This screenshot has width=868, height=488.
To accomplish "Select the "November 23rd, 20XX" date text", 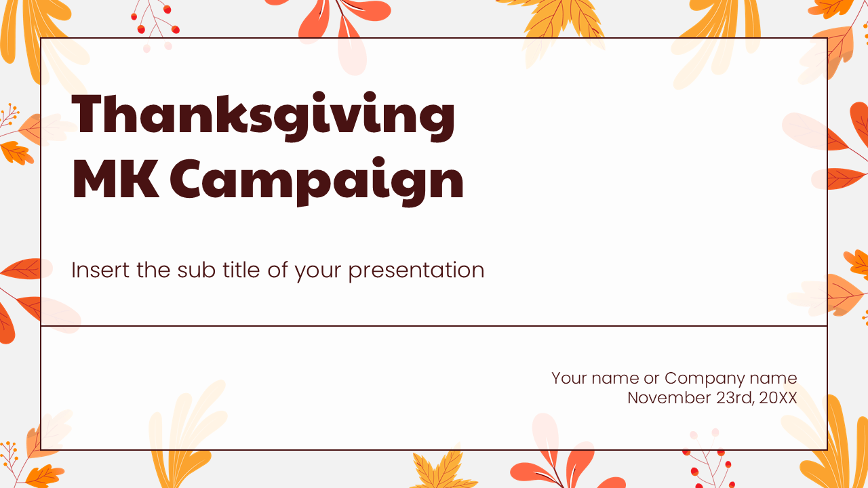I will pos(712,397).
